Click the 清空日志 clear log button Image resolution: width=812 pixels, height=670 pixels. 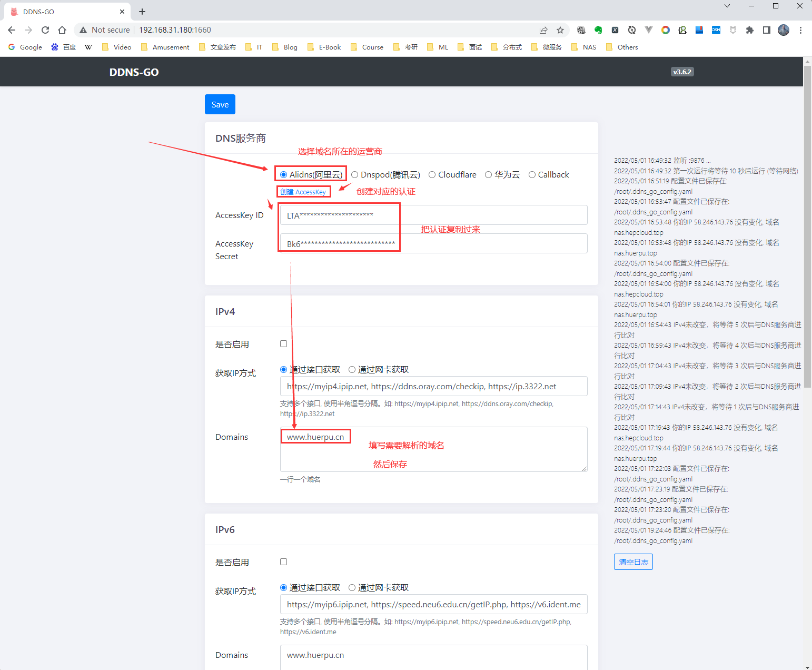[x=633, y=562]
